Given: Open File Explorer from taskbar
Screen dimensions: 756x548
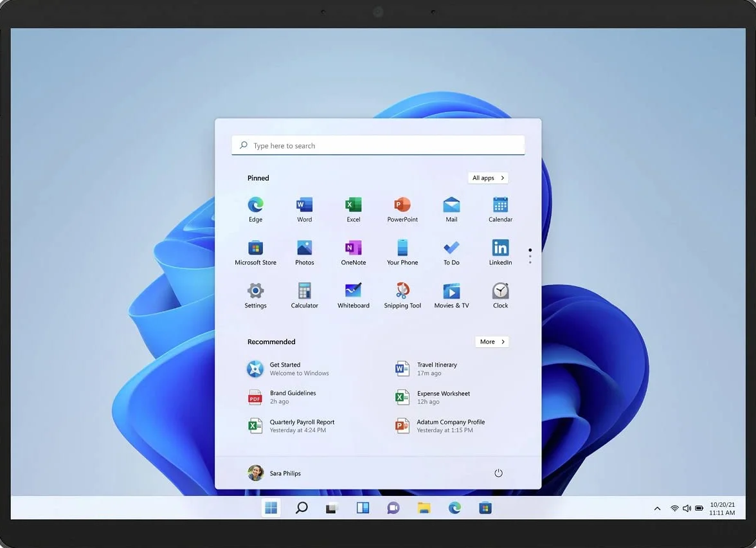Looking at the screenshot, I should [x=424, y=507].
